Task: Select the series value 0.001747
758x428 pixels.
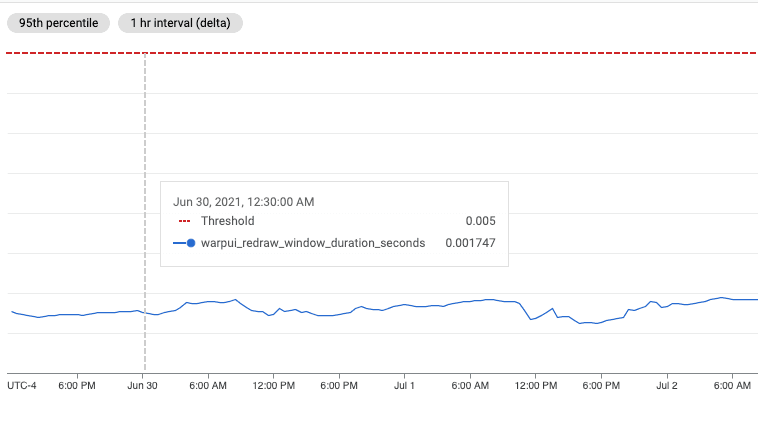Action: [470, 242]
